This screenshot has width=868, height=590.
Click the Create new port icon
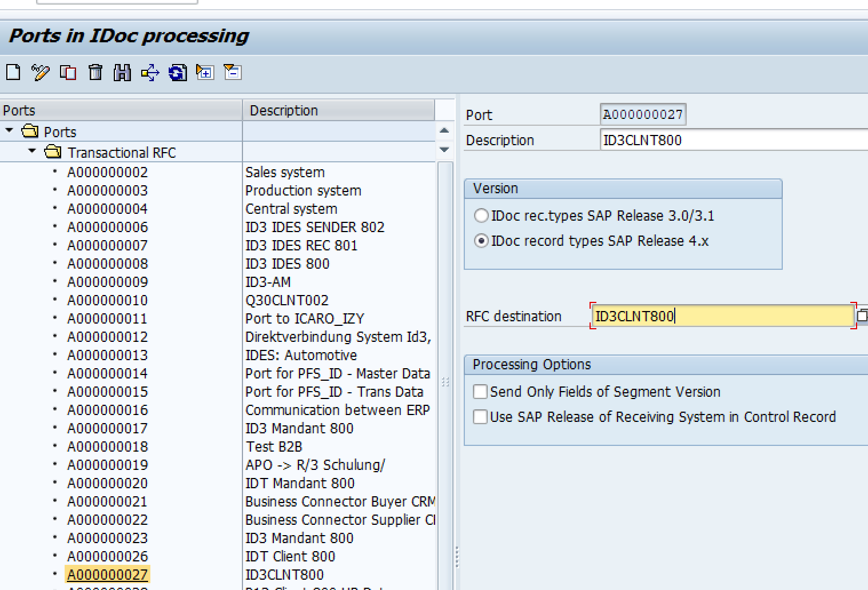pos(13,73)
